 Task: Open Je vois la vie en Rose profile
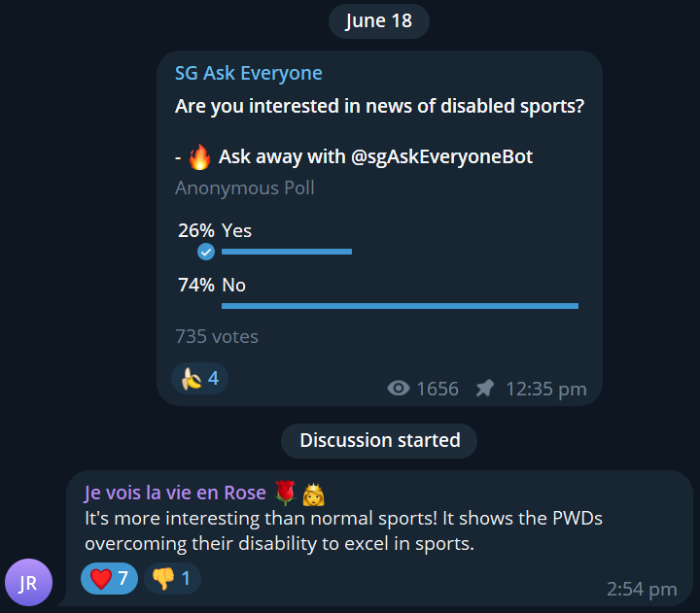pos(175,493)
